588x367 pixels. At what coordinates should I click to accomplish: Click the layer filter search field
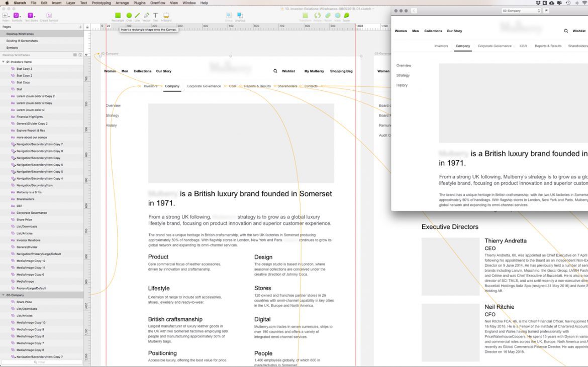[42, 362]
